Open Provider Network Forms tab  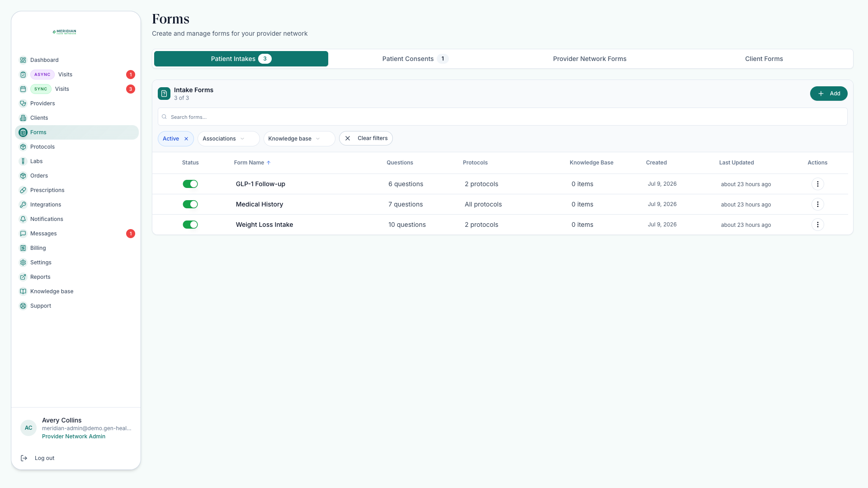590,59
